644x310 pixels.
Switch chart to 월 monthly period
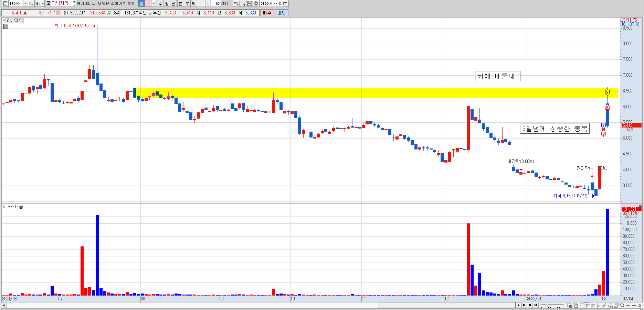(x=167, y=3)
